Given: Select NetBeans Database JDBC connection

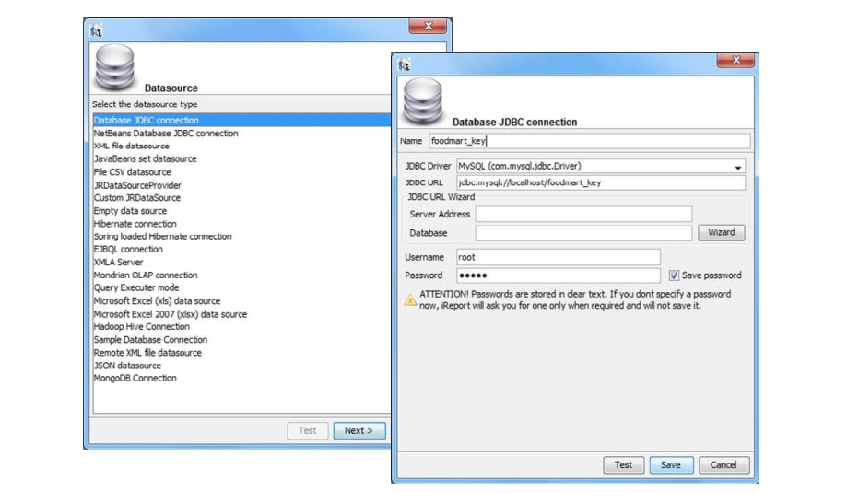Looking at the screenshot, I should coord(166,133).
